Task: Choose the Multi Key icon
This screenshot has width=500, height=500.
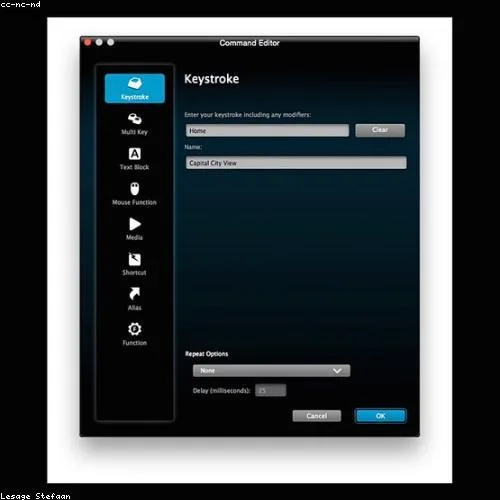Action: tap(135, 119)
